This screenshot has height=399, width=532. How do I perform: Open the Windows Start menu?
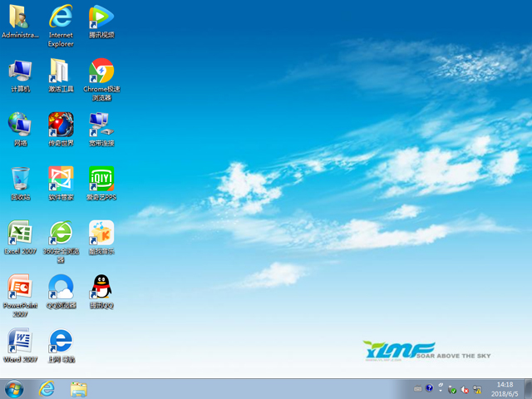(14, 388)
